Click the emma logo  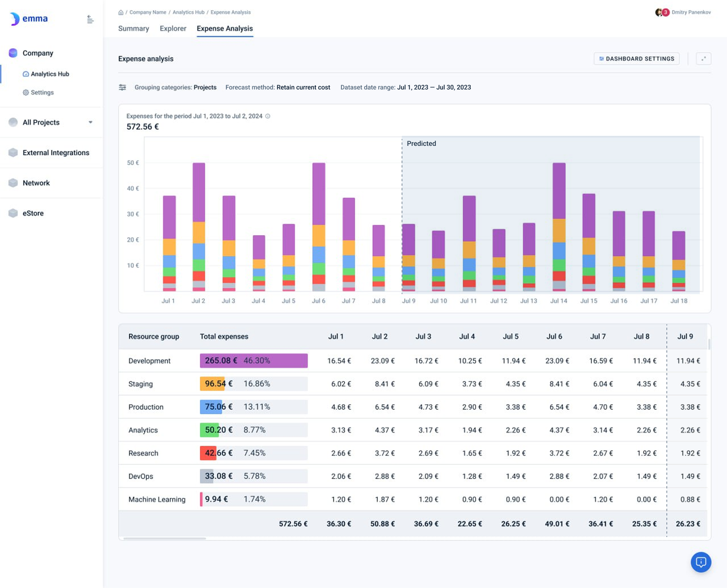pos(29,19)
